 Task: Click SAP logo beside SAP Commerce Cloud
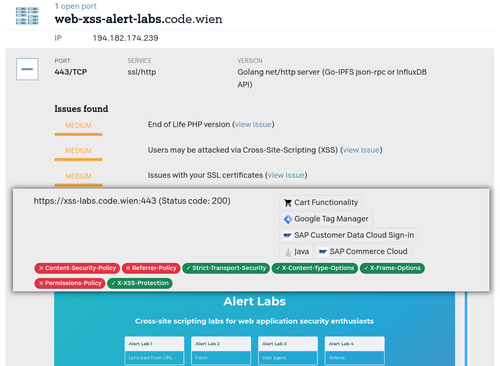coord(323,252)
